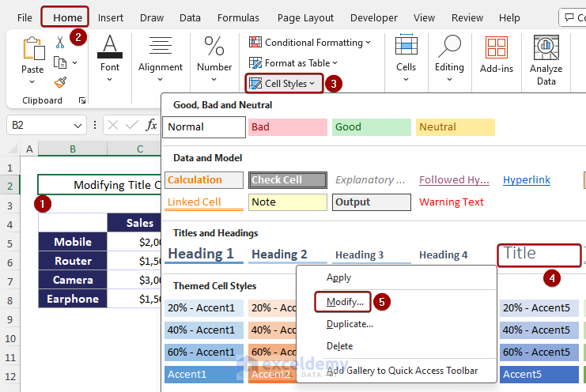Image resolution: width=586 pixels, height=392 pixels.
Task: Click the Insert Function fx icon
Action: (x=151, y=125)
